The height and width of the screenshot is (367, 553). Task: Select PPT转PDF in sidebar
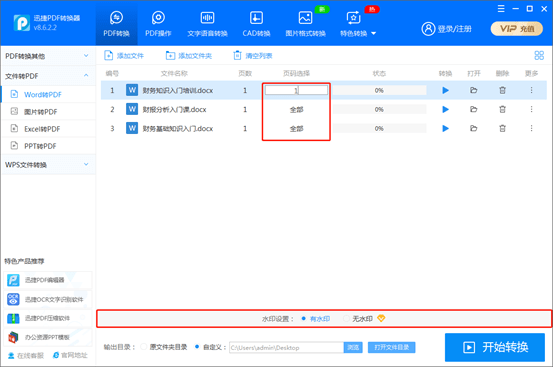pyautogui.click(x=48, y=146)
